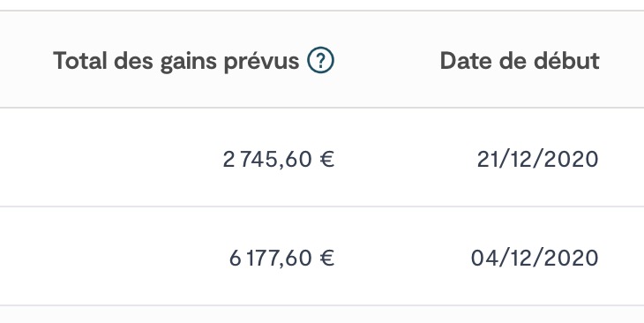
Task: Click the partially visible row below 6 177,60 €
Action: [322, 314]
